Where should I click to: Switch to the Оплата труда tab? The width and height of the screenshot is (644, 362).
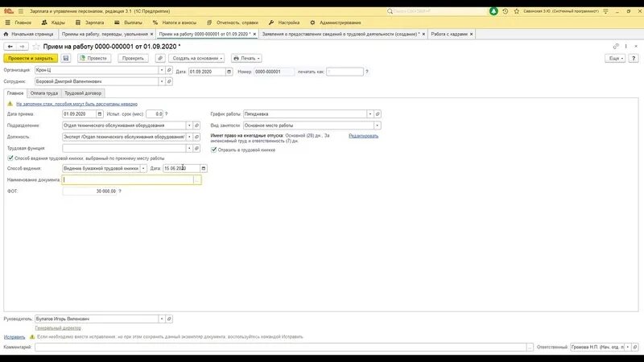pyautogui.click(x=44, y=93)
